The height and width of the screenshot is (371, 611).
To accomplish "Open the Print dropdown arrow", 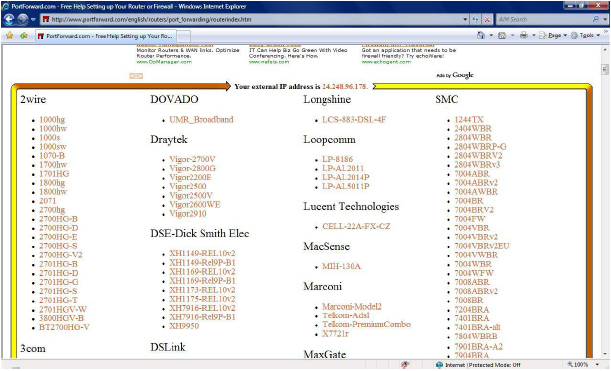I will pos(534,35).
